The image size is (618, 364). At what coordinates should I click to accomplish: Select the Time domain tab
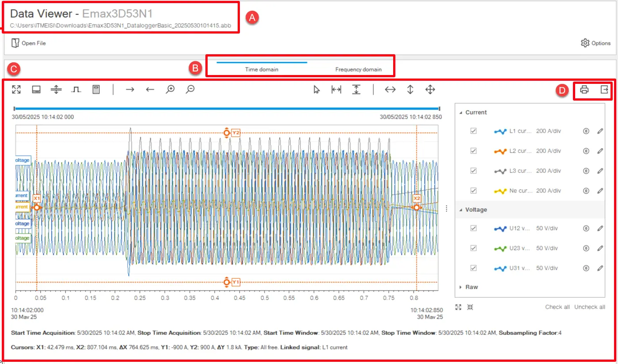262,69
